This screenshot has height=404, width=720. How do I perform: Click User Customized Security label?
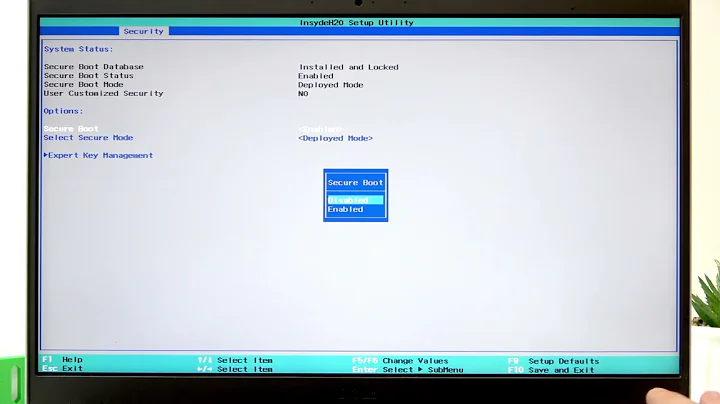103,93
